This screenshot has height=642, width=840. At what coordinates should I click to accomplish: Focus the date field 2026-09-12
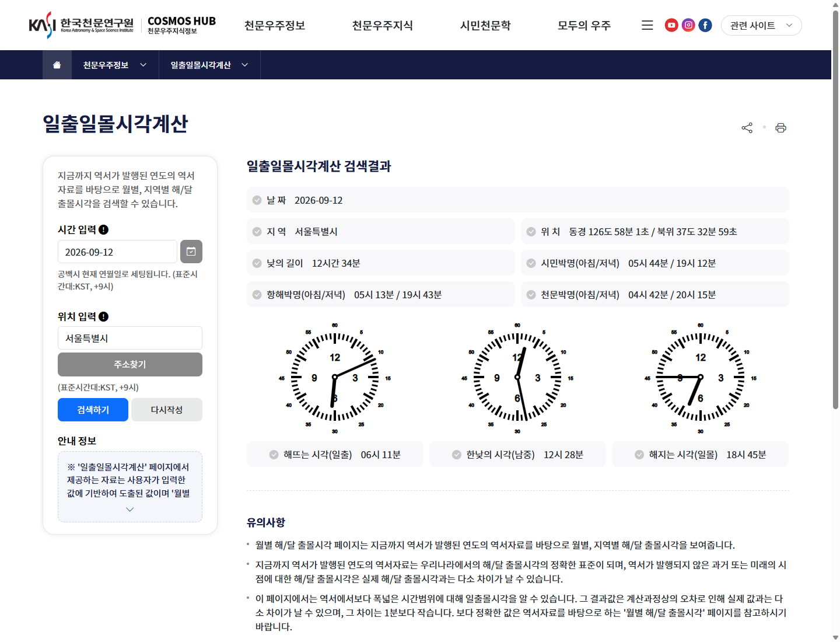pos(117,252)
